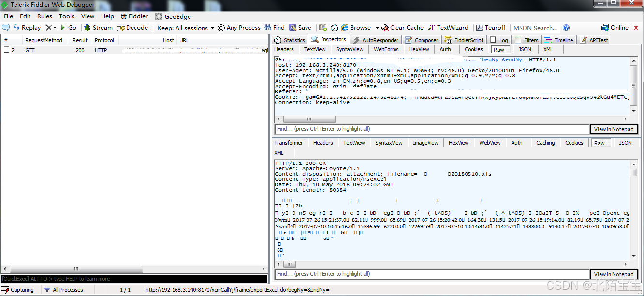The image size is (644, 296).
Task: Click the blue help question icon
Action: pos(566,28)
